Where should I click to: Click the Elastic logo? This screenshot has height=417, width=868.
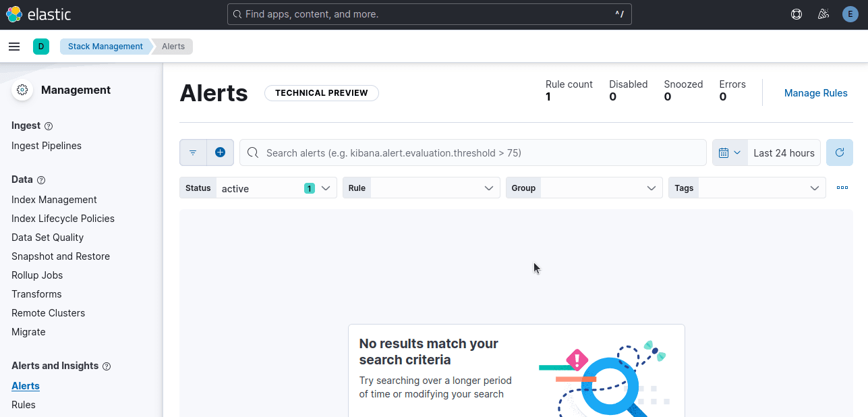[38, 14]
